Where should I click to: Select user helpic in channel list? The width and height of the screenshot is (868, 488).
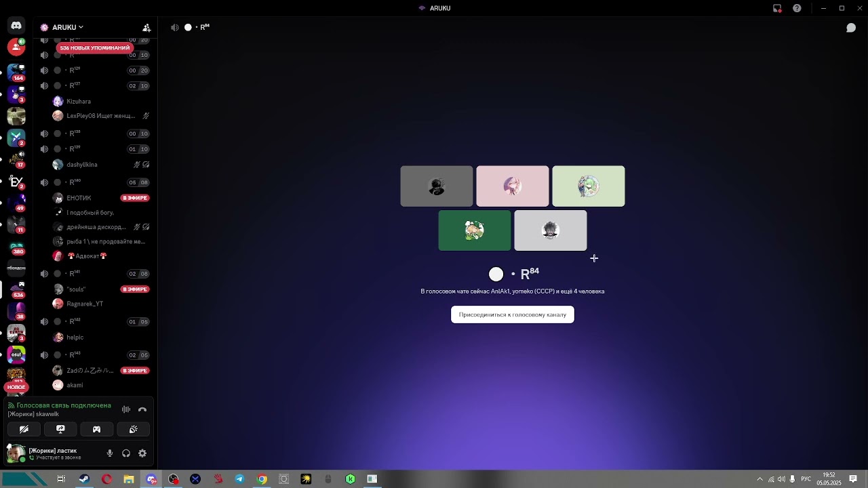(x=100, y=338)
